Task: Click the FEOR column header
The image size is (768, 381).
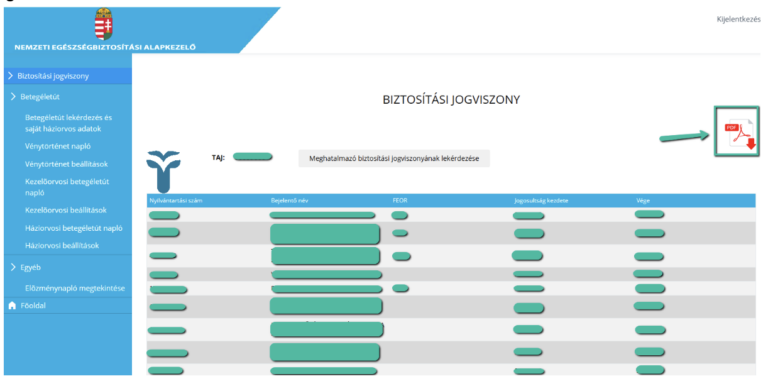Action: coord(400,200)
